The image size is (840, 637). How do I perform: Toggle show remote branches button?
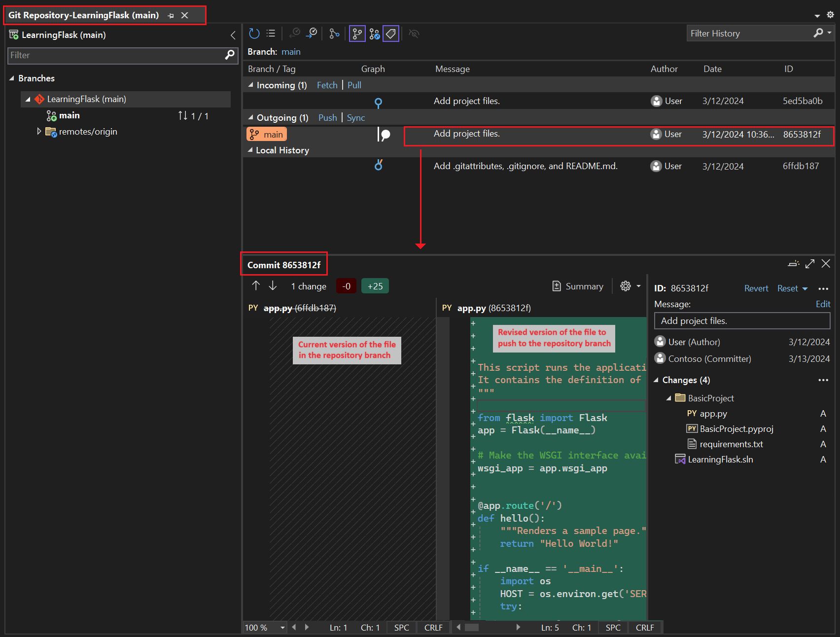pyautogui.click(x=374, y=34)
